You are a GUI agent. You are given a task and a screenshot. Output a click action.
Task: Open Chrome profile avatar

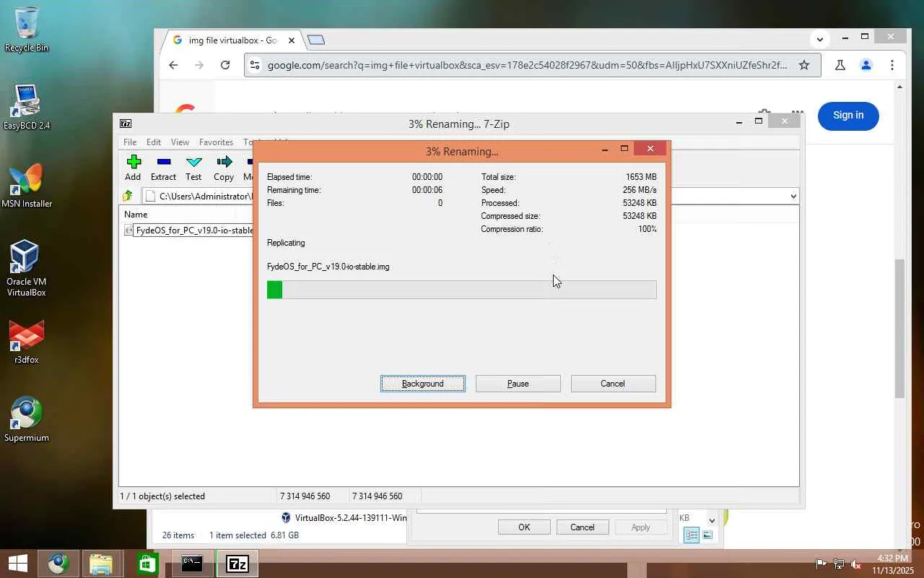click(866, 65)
